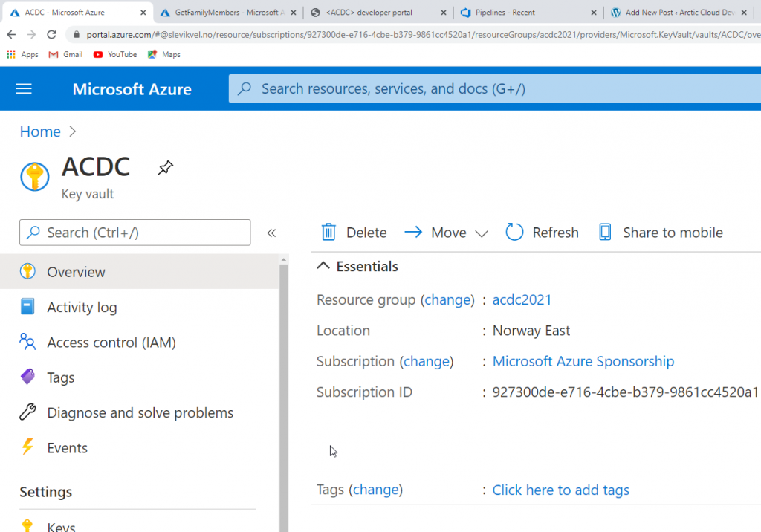Viewport: 761px width, 532px height.
Task: Collapse the sidebar with double chevron
Action: (x=271, y=233)
